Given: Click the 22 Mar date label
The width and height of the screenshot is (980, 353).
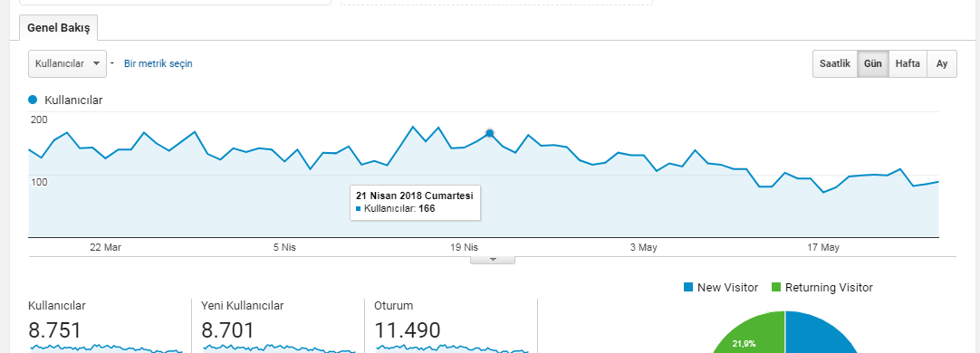Looking at the screenshot, I should click(x=106, y=247).
